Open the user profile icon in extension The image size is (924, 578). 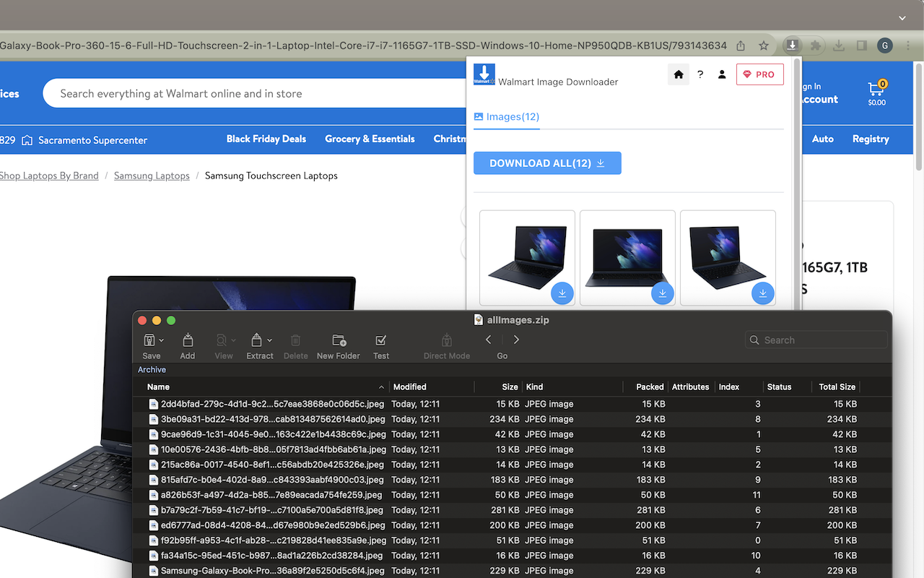(x=722, y=74)
